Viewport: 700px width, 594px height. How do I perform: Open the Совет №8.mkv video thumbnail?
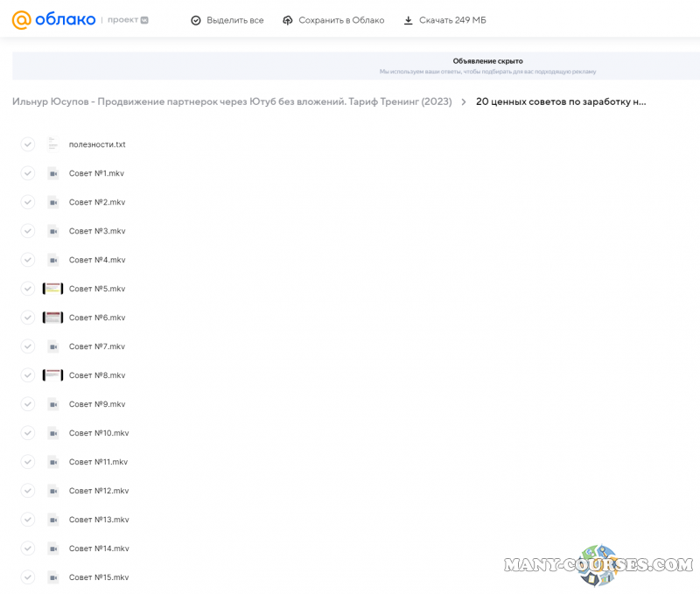coord(52,375)
